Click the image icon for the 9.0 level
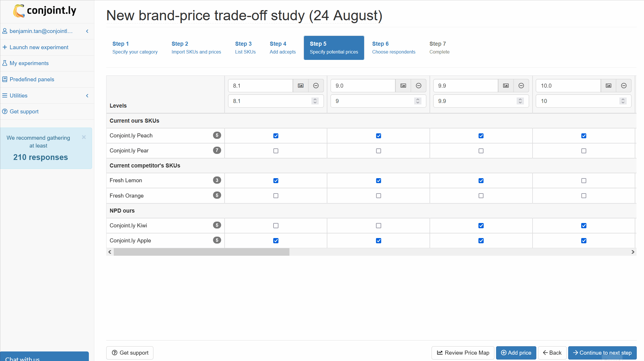This screenshot has height=361, width=644. 403,86
